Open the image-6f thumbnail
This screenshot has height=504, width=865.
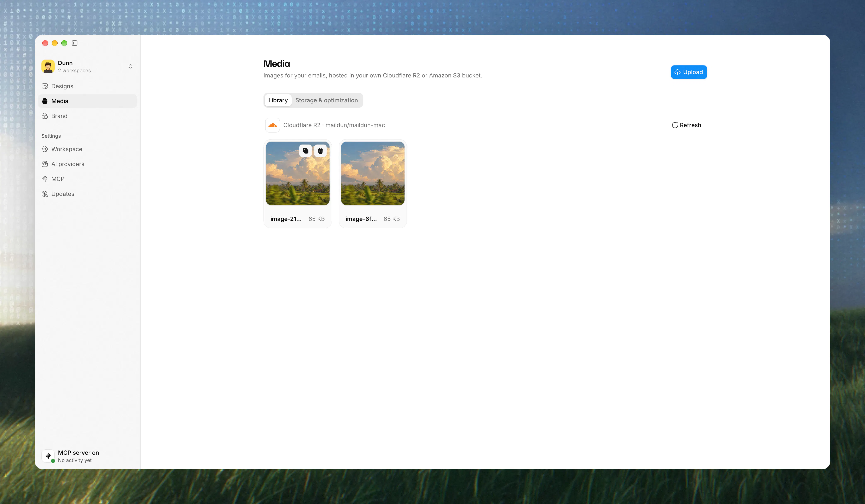pos(373,174)
